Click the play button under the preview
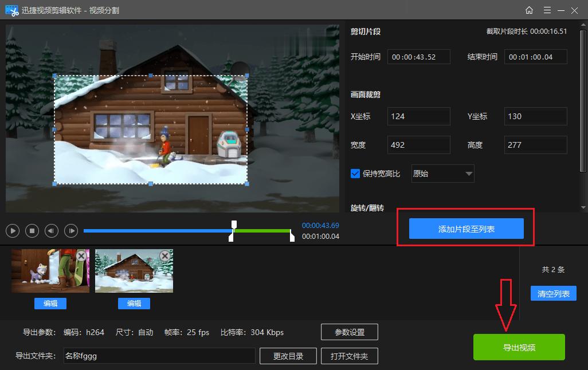 tap(13, 231)
